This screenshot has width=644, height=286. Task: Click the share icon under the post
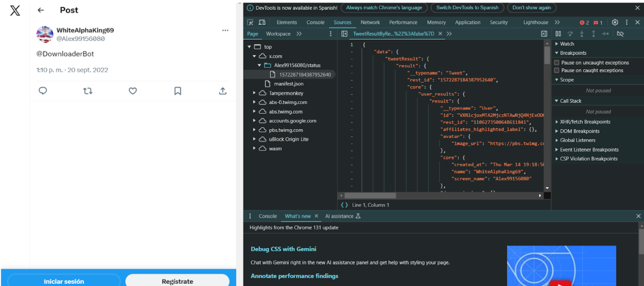[x=222, y=91]
